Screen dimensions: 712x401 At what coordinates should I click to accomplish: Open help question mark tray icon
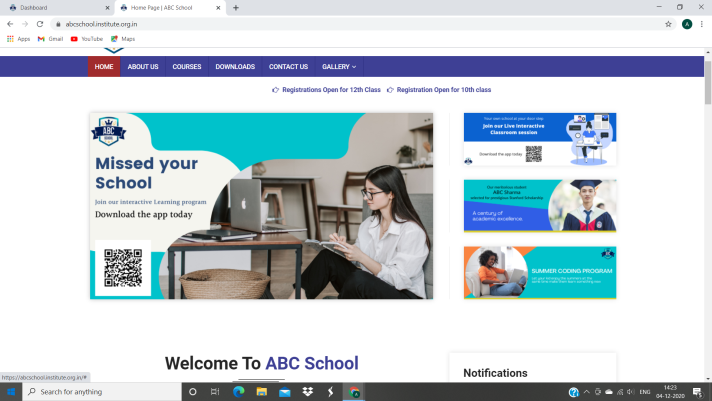(x=574, y=392)
